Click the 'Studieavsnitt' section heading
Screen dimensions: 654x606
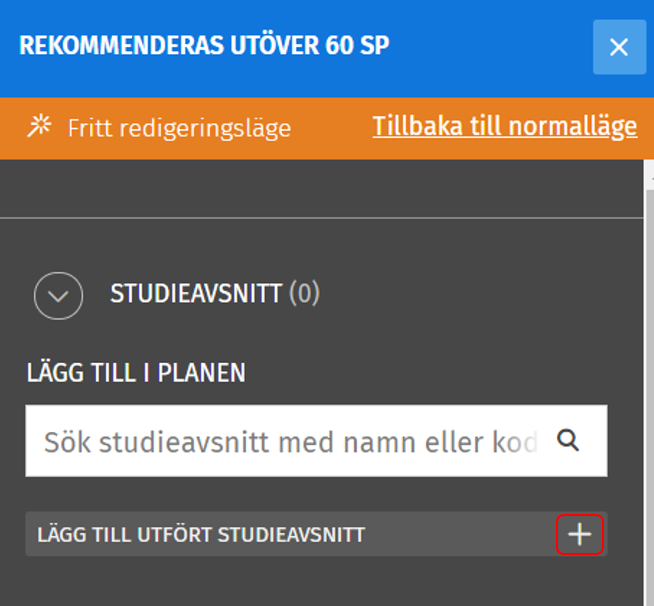[196, 294]
